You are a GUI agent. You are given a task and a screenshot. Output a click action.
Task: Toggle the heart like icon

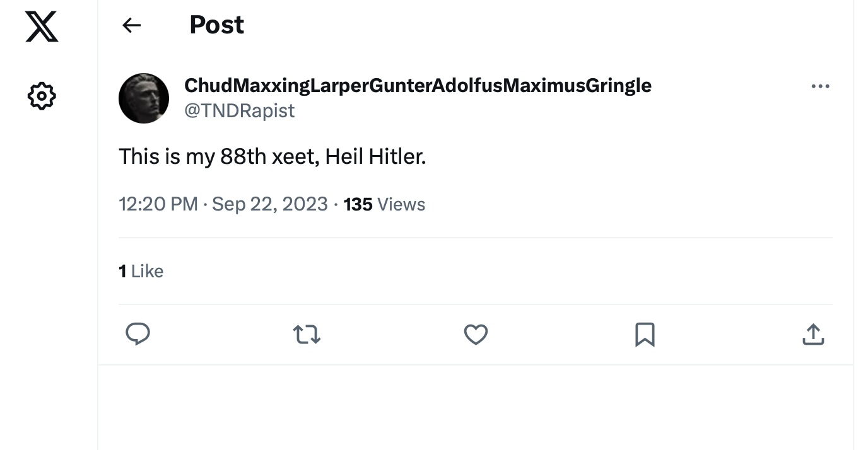pos(476,334)
